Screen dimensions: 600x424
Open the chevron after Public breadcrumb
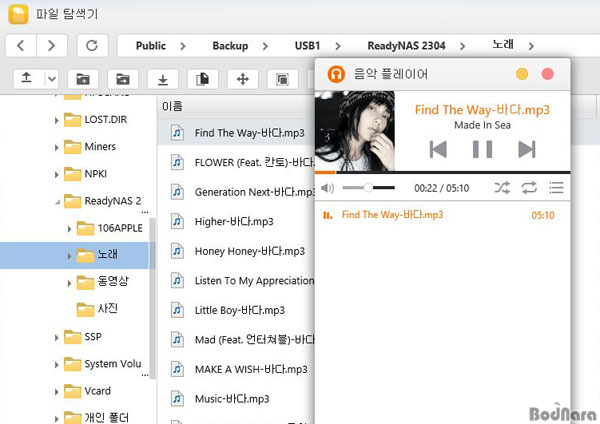pos(183,46)
